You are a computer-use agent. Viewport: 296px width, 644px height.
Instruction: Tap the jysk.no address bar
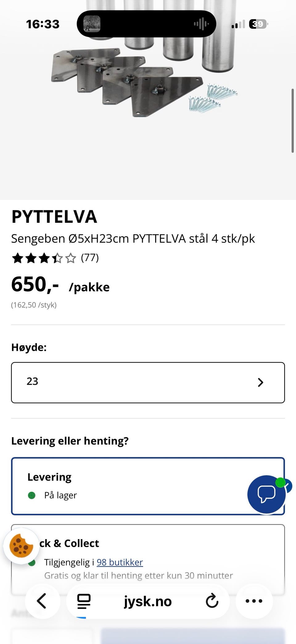pyautogui.click(x=148, y=601)
